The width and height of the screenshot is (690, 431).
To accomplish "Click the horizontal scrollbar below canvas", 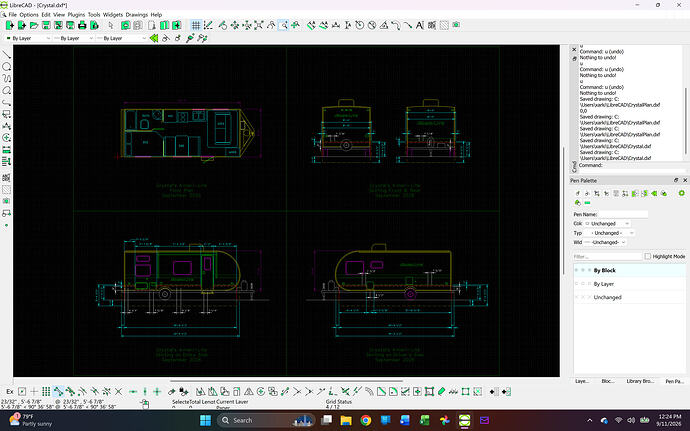I will 286,381.
